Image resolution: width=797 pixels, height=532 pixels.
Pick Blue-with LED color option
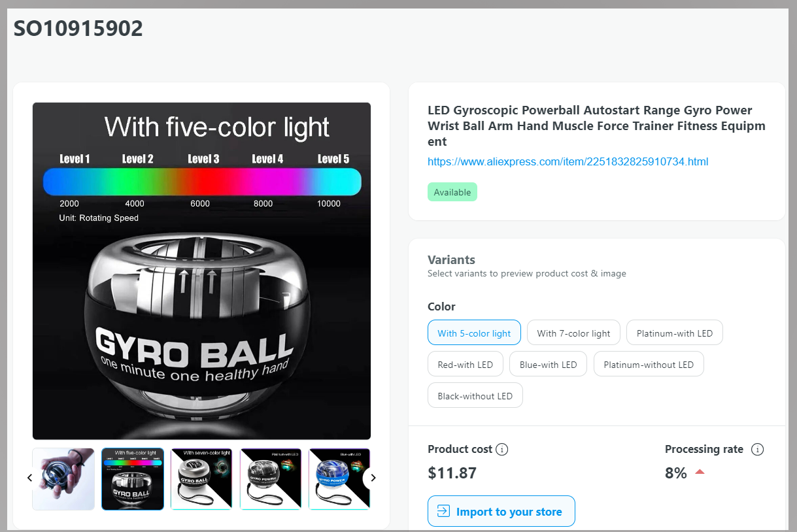(x=548, y=364)
